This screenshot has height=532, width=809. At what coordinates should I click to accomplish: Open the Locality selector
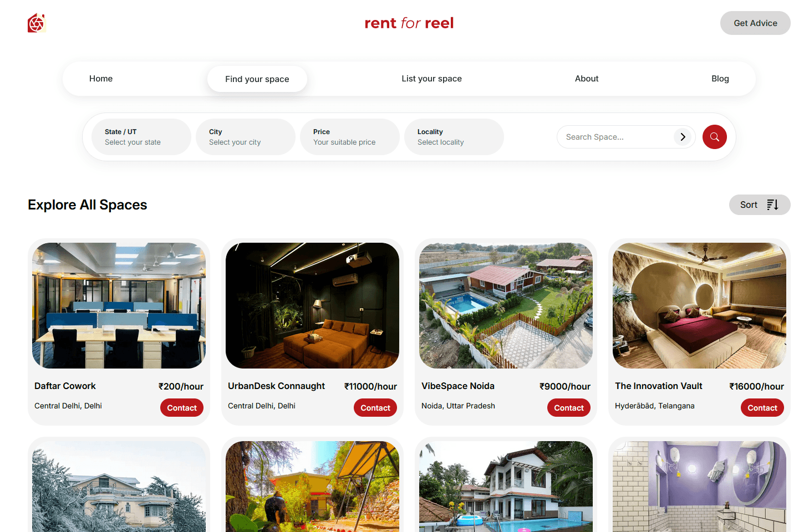pos(454,137)
